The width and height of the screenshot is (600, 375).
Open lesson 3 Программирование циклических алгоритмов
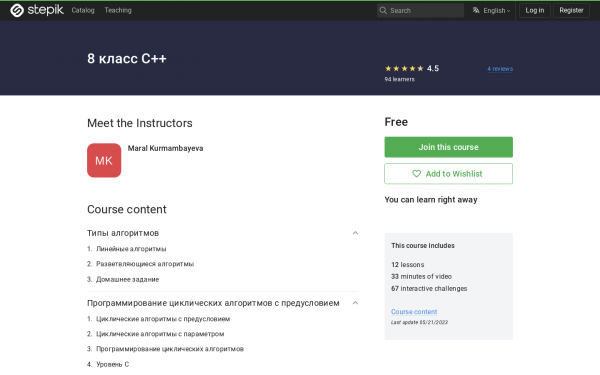170,349
